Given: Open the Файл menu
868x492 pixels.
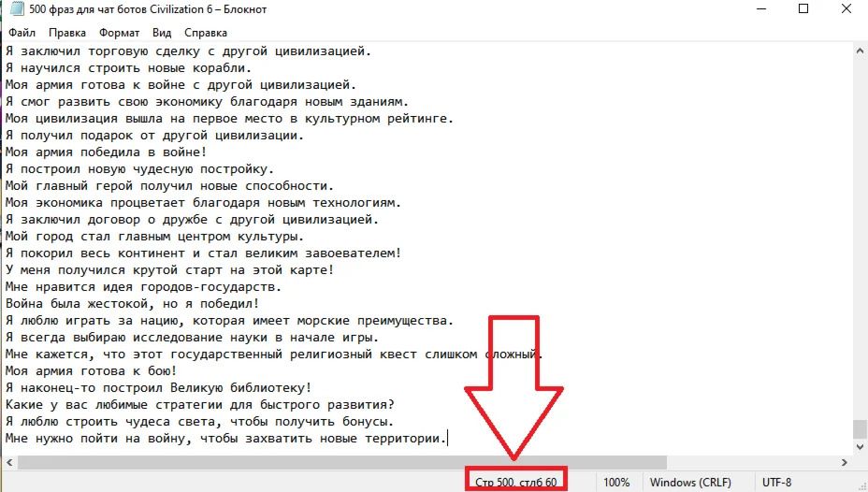Looking at the screenshot, I should (x=22, y=33).
